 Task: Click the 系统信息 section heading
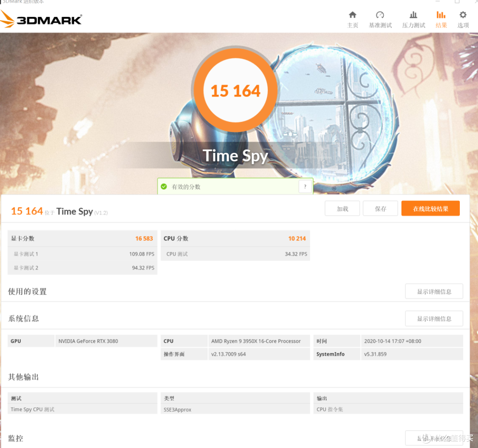[x=23, y=319]
